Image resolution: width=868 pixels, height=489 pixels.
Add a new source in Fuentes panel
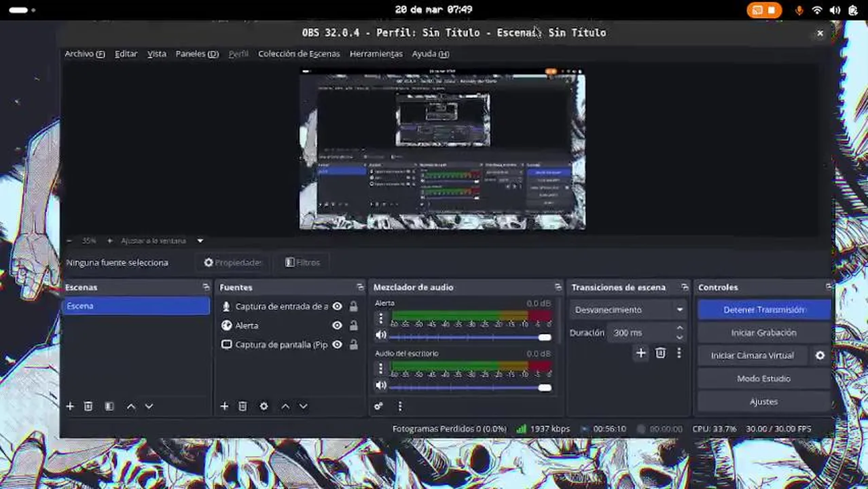pyautogui.click(x=224, y=406)
